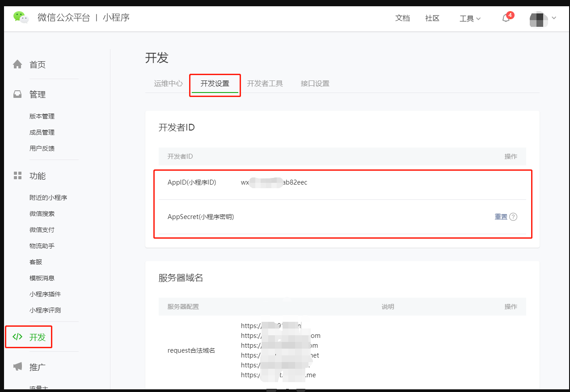
Task: Switch to the 接口设置 tab
Action: (315, 84)
